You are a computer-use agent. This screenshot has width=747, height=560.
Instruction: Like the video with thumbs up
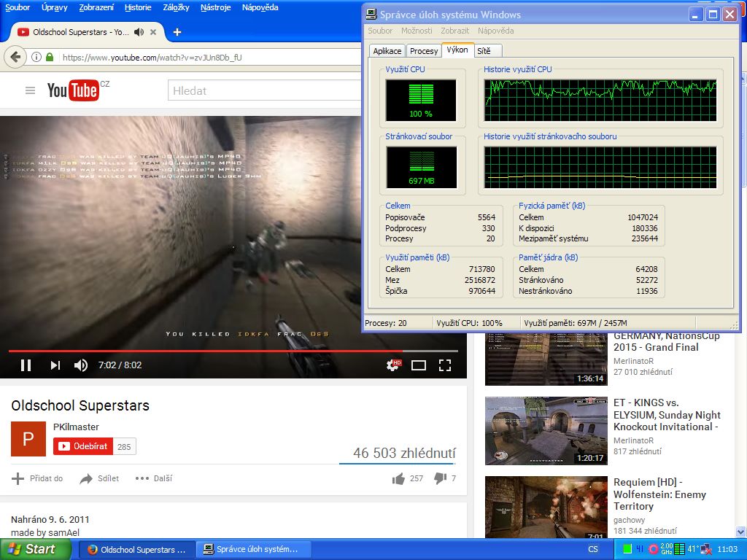(x=398, y=478)
